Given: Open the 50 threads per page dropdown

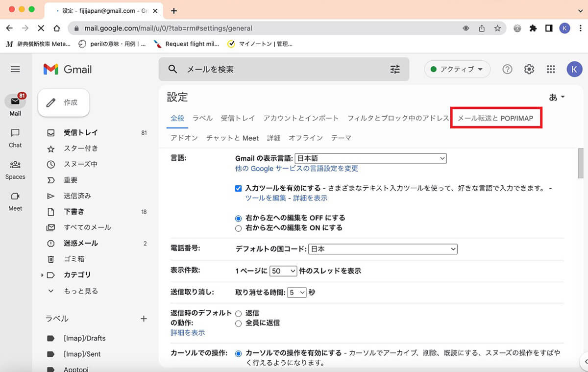Looking at the screenshot, I should tap(283, 271).
